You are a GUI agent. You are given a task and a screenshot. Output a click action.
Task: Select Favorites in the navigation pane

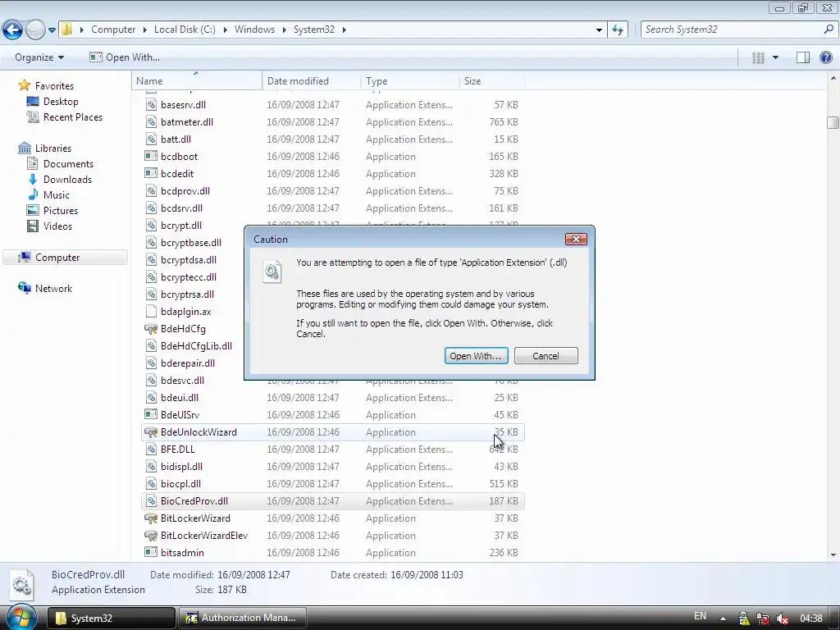[x=54, y=85]
